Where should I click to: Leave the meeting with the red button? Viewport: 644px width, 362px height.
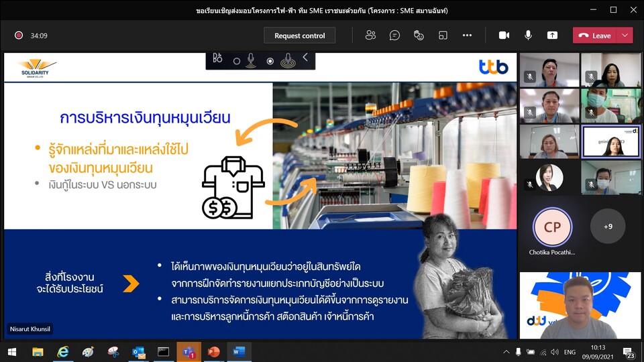[595, 36]
